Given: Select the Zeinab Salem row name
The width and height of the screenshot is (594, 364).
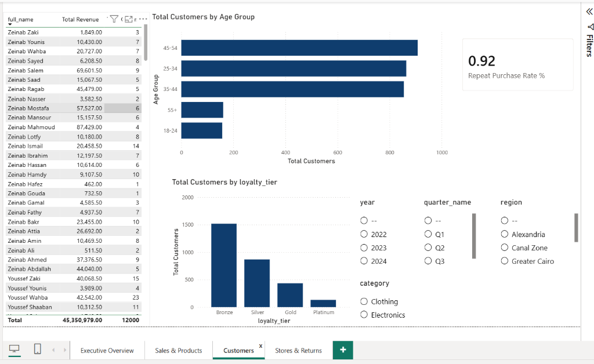Looking at the screenshot, I should click(x=26, y=70).
